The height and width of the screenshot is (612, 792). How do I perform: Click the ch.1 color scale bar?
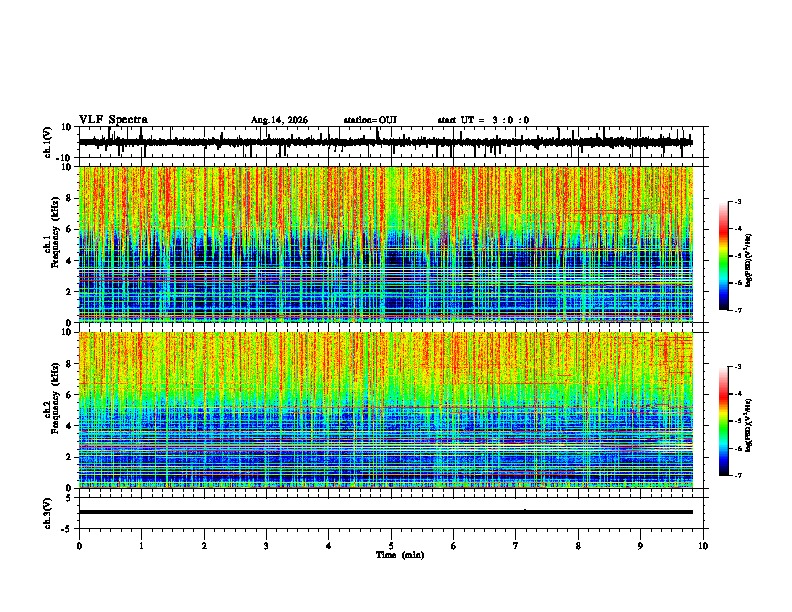(724, 256)
